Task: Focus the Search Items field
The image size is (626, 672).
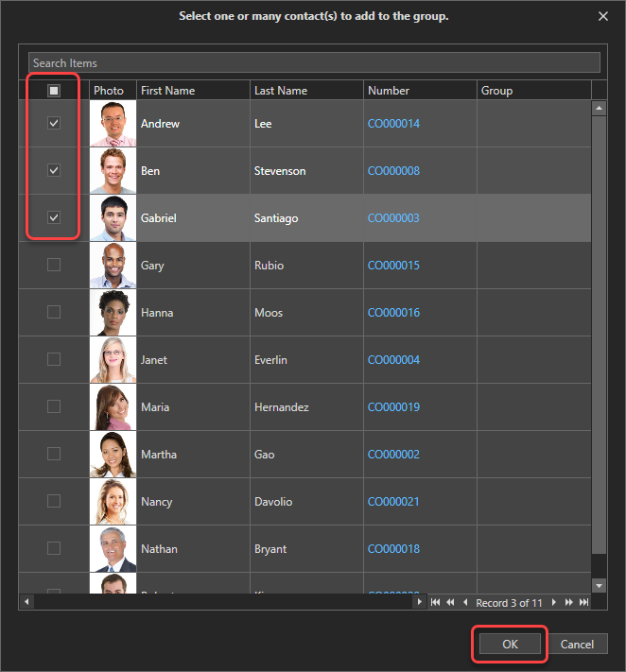Action: (x=313, y=62)
